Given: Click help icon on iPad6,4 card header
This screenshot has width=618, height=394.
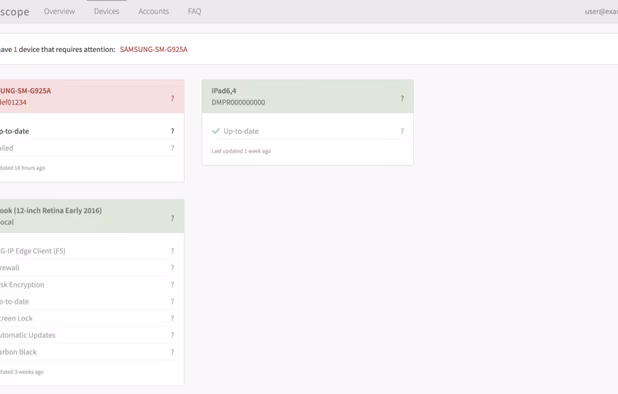Looking at the screenshot, I should point(402,98).
